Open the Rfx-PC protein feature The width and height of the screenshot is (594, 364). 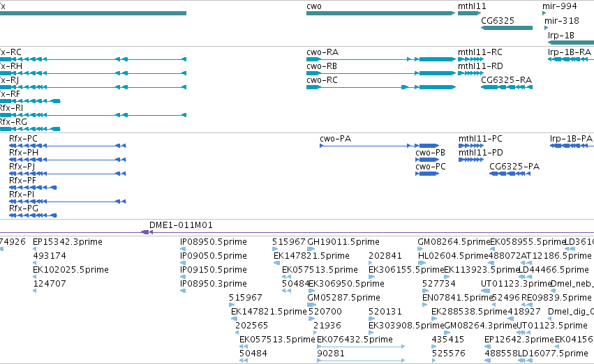pos(68,146)
